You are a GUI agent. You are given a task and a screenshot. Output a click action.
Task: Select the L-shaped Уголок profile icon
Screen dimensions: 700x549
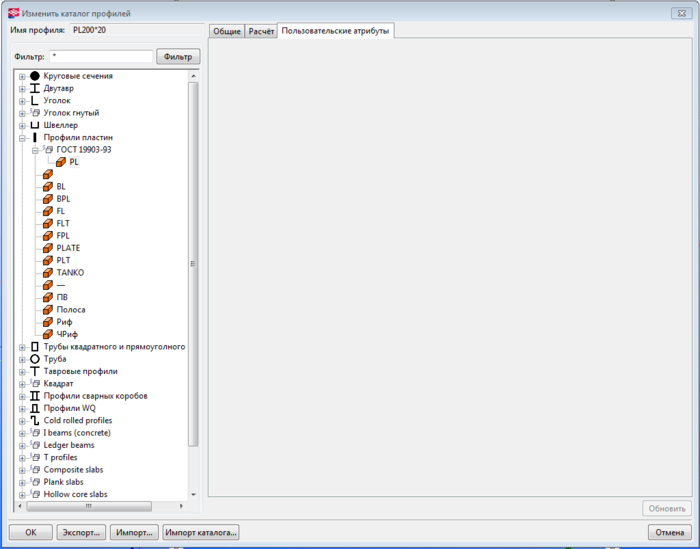[x=35, y=100]
